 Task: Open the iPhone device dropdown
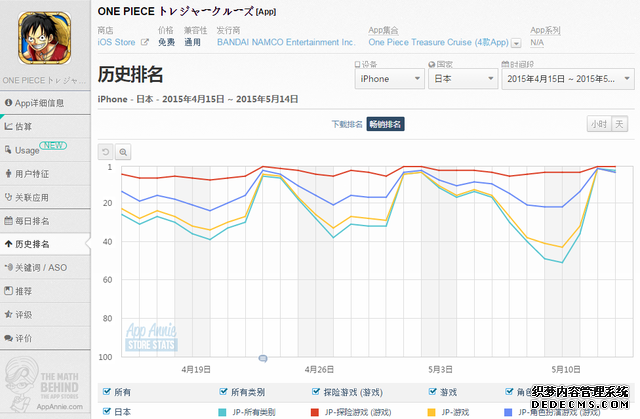coord(389,79)
